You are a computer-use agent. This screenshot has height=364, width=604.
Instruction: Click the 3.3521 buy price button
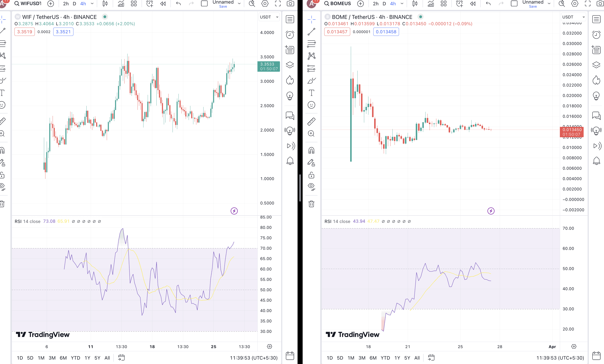click(63, 32)
